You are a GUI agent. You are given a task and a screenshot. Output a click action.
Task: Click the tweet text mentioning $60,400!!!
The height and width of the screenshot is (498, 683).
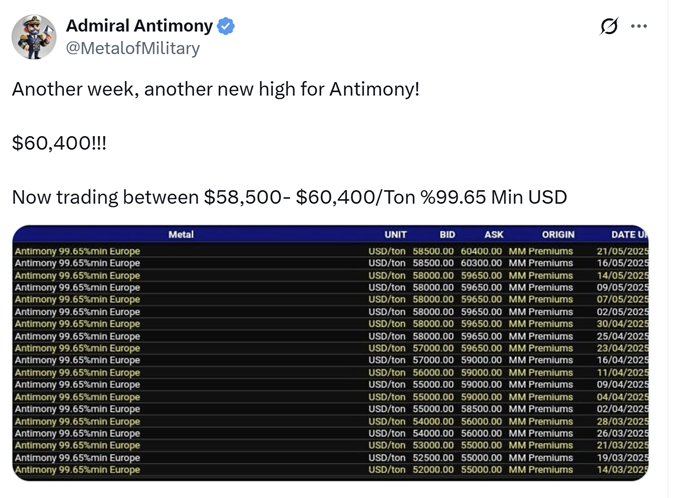[59, 143]
